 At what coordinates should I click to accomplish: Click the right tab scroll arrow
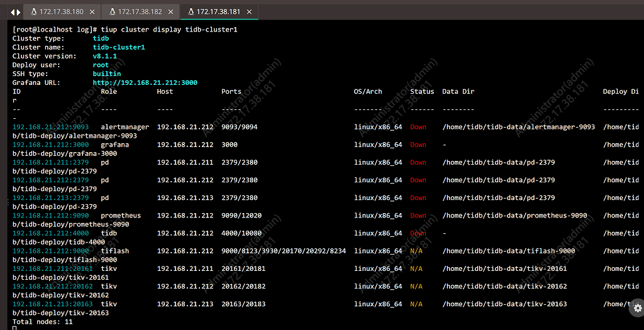click(x=18, y=12)
